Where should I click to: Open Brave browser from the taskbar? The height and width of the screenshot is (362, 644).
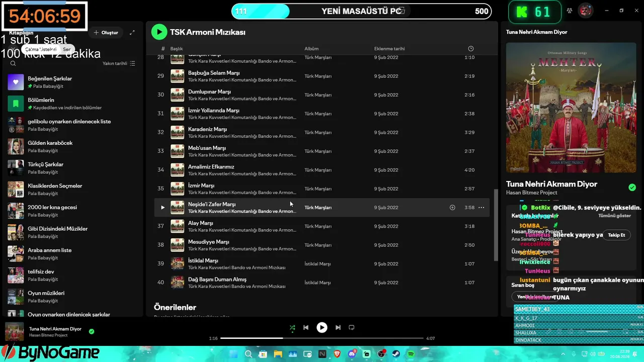tap(337, 354)
